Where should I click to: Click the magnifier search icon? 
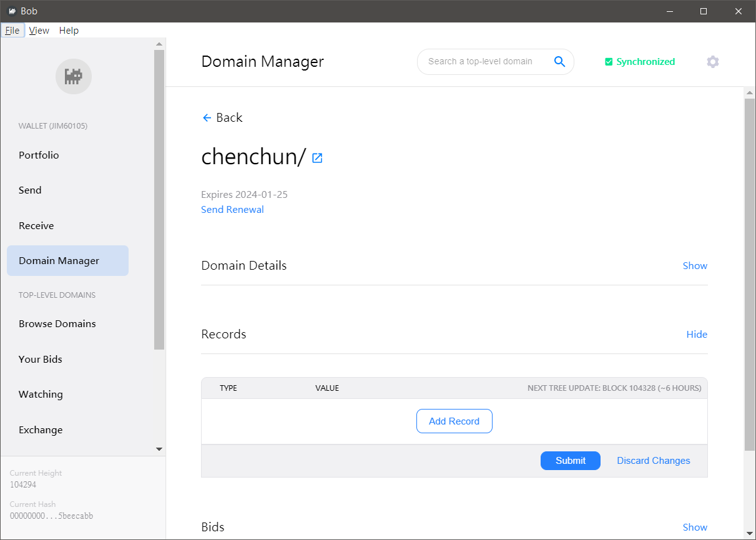pyautogui.click(x=559, y=61)
